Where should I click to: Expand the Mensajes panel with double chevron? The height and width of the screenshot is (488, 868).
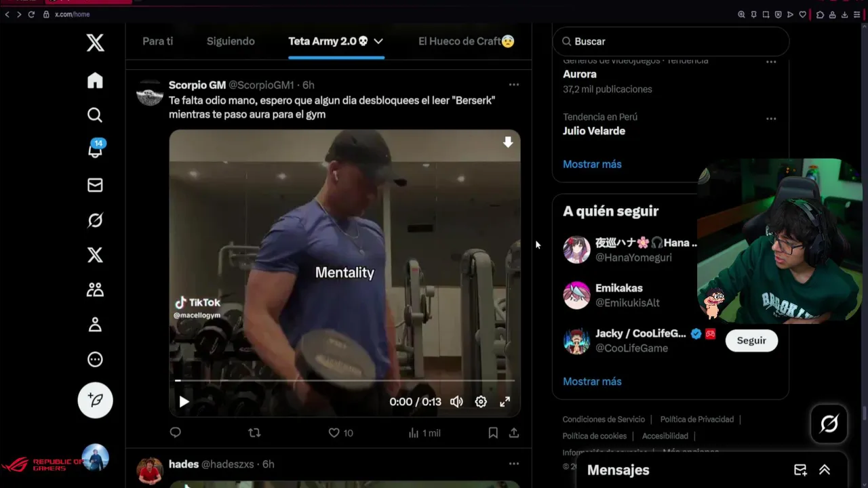[x=825, y=470]
